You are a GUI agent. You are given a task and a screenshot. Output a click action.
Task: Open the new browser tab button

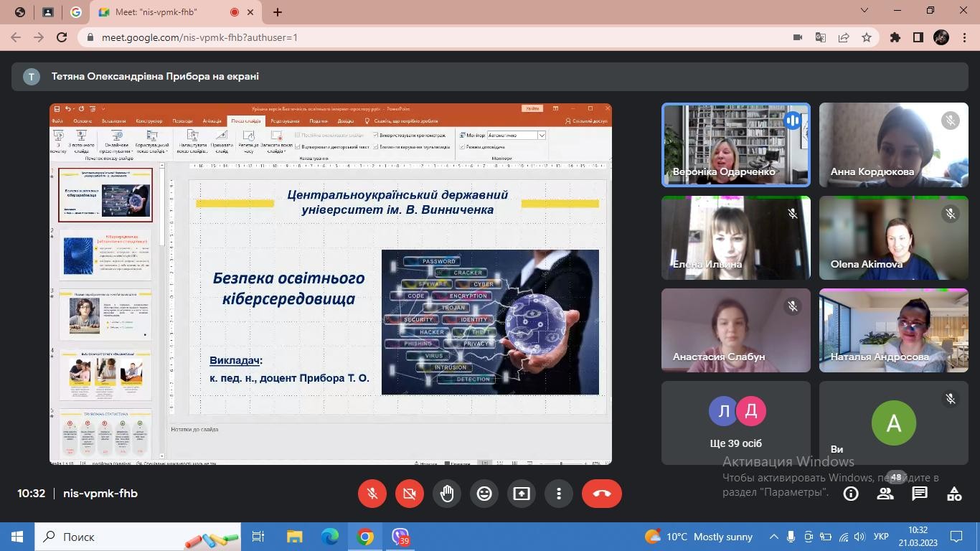[278, 12]
